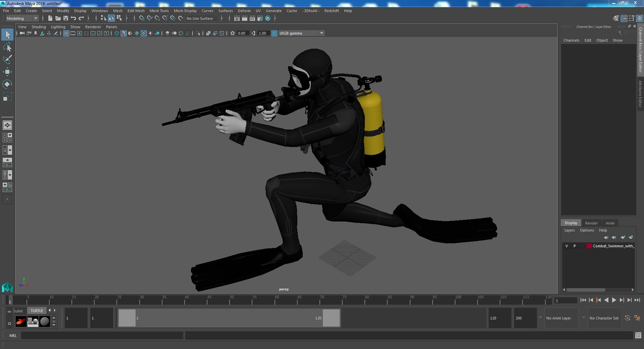Toggle use all lights in viewport
Viewport: 644px width, 349px height.
coord(150,33)
